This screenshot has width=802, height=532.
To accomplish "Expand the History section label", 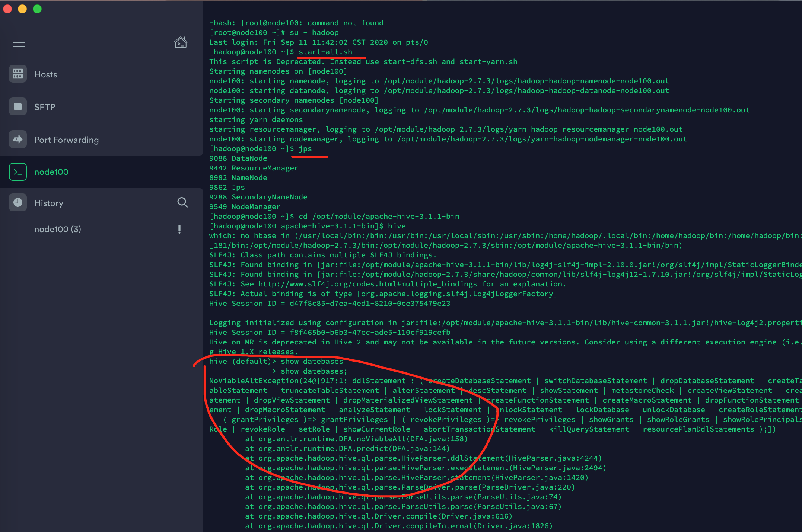I will 49,203.
